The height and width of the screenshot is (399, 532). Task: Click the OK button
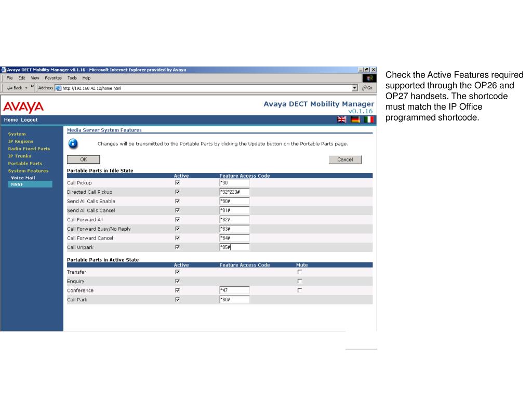(x=84, y=159)
